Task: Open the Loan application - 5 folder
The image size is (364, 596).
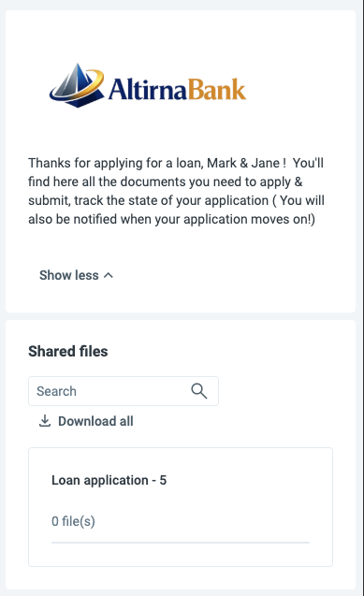Action: pyautogui.click(x=181, y=507)
